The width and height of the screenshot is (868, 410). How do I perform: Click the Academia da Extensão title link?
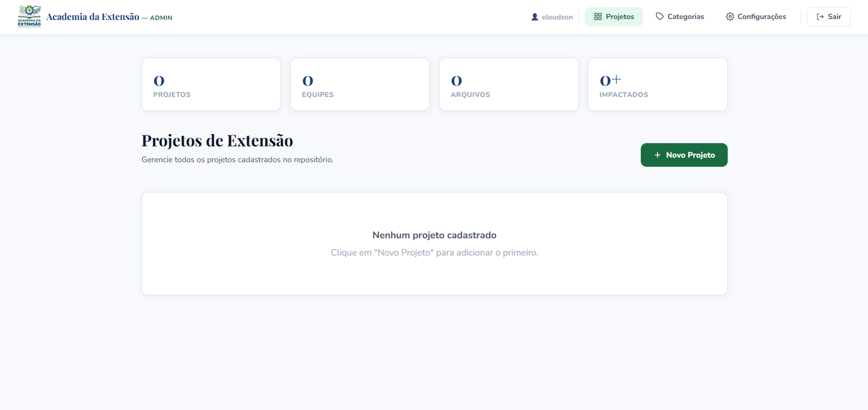93,17
